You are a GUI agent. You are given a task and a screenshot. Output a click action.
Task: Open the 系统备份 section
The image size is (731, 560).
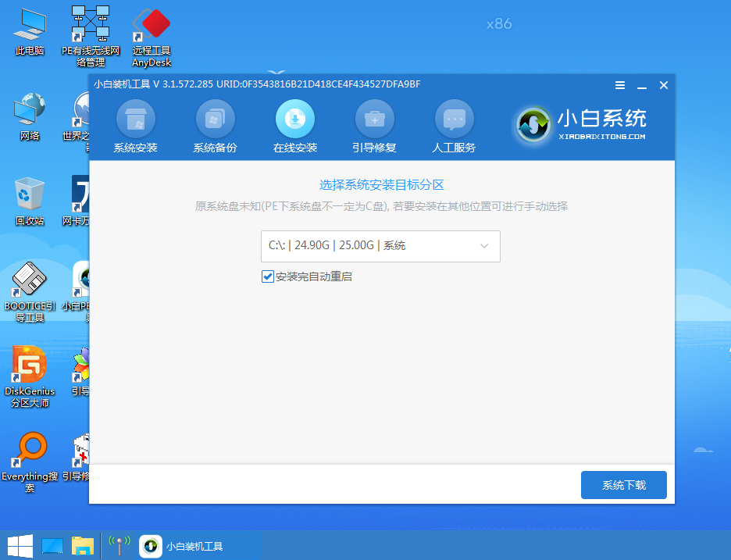[215, 127]
